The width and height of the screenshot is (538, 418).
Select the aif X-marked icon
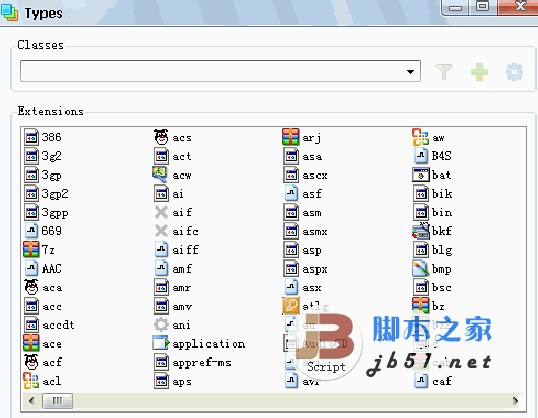[x=161, y=212]
